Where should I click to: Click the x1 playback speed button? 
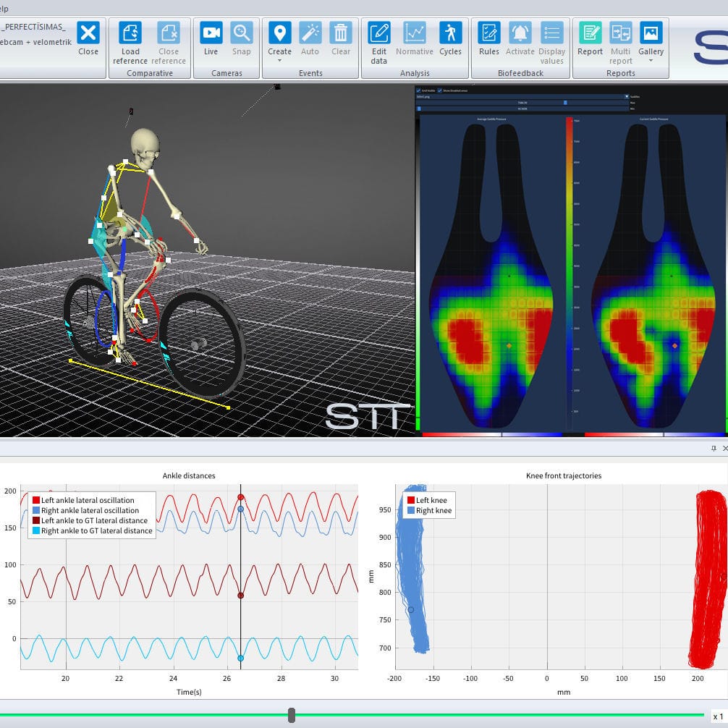tap(718, 716)
